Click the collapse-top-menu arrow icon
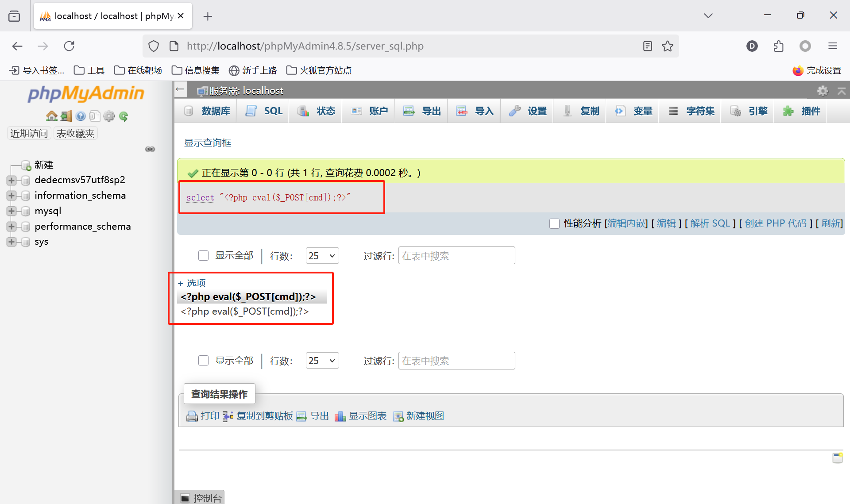The width and height of the screenshot is (850, 504). pos(841,91)
